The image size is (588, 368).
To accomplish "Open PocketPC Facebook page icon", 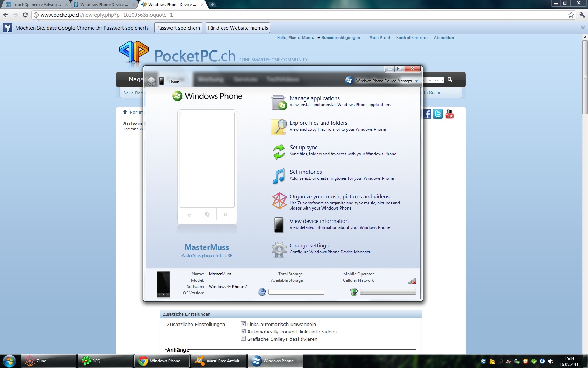I will pyautogui.click(x=427, y=114).
